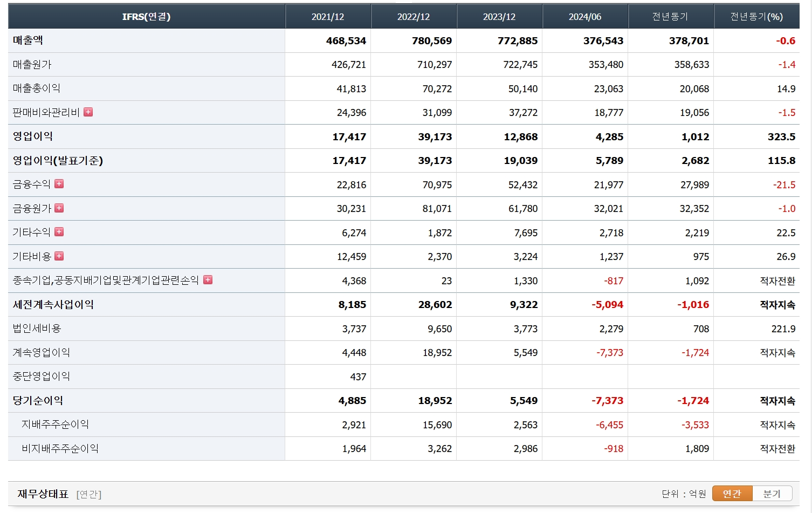The height and width of the screenshot is (513, 812).
Task: Click 221.9 in the 법인세비용 row
Action: point(783,329)
